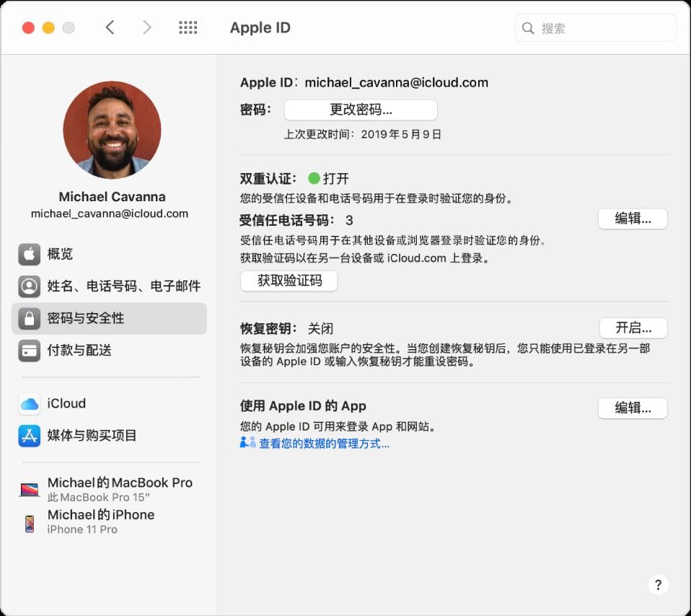Click the MacBook Pro device icon
This screenshot has width=691, height=616.
tap(30, 489)
